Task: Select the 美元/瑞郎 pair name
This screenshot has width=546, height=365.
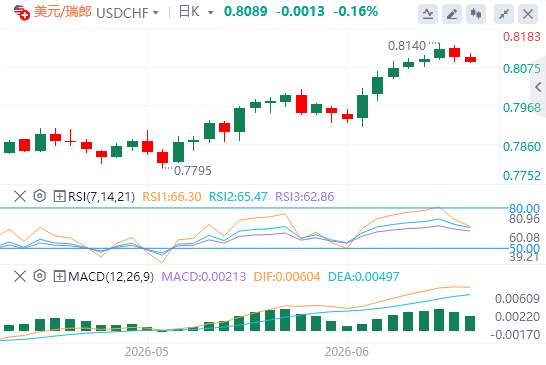Action: [63, 12]
